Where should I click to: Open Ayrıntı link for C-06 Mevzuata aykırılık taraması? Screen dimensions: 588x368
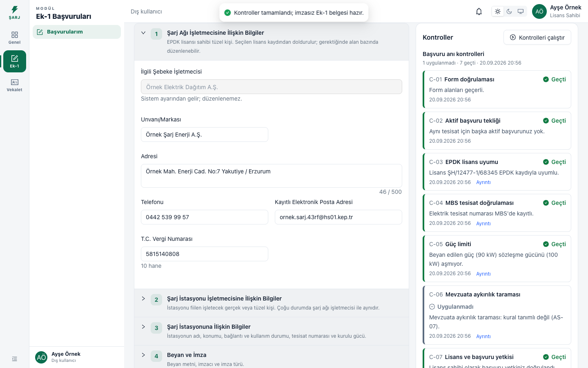point(483,337)
